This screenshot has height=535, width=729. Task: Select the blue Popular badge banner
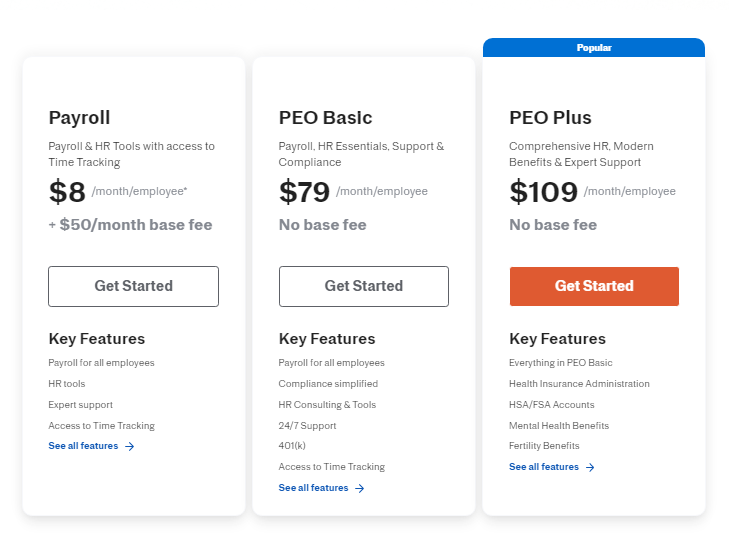coord(593,47)
